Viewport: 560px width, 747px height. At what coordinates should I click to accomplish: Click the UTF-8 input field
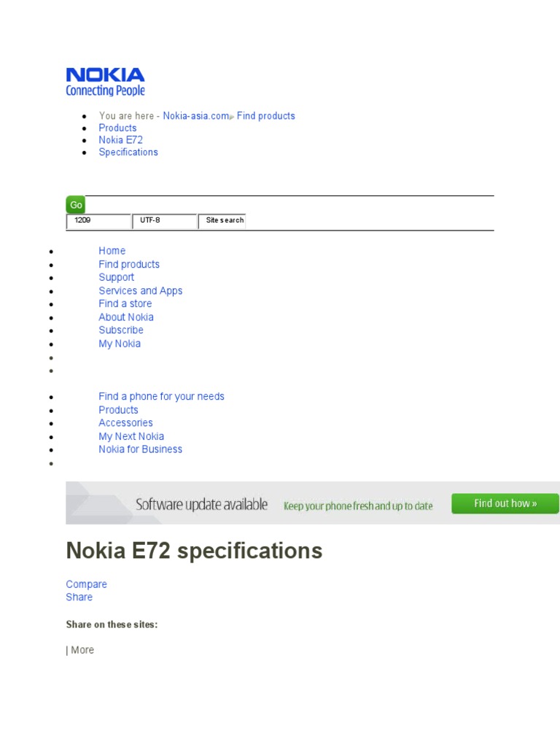click(x=164, y=221)
